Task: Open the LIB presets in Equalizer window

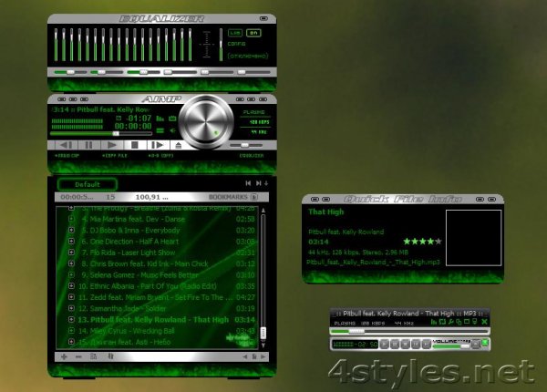Action: tap(235, 33)
